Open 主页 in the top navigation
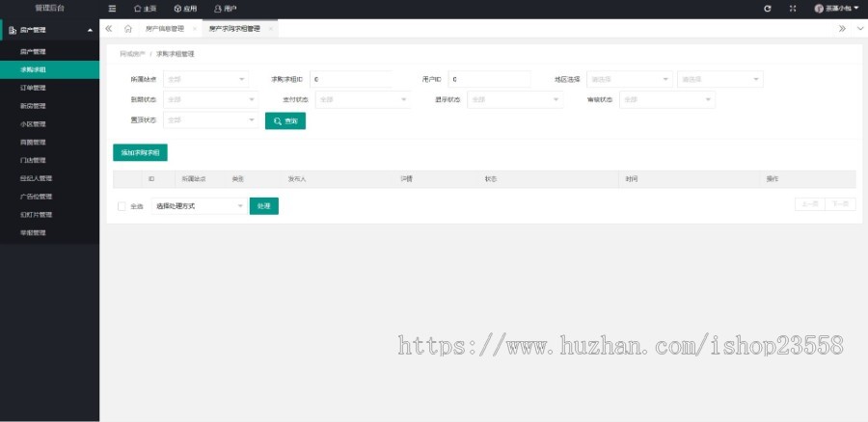Screen dimensions: 868x422 (145, 9)
